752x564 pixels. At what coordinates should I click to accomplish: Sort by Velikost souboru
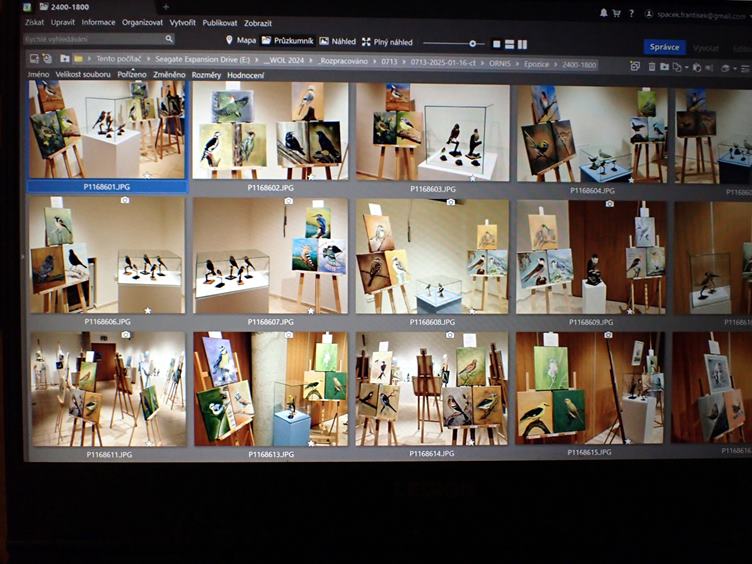[83, 74]
